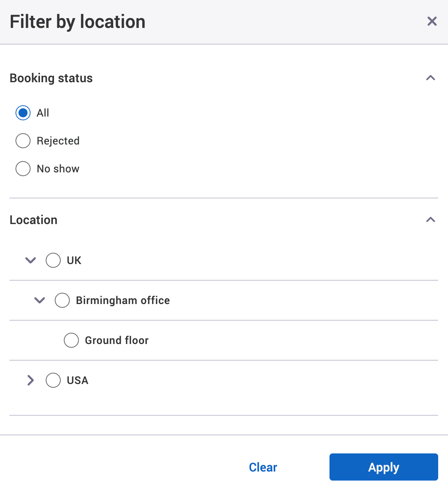448x490 pixels.
Task: Select the Rejected booking status
Action: [23, 141]
